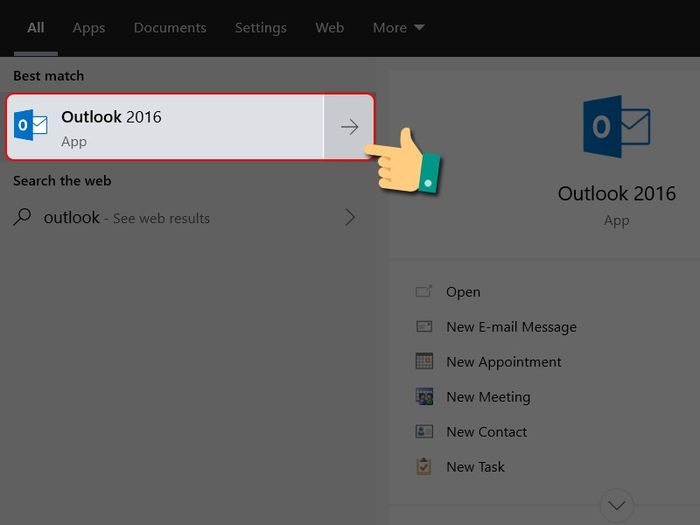Click the Open action icon
The image size is (700, 525).
(x=424, y=292)
